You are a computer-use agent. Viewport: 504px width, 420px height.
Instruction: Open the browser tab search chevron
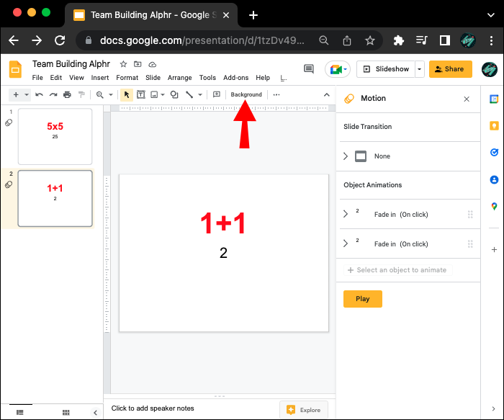(x=491, y=15)
